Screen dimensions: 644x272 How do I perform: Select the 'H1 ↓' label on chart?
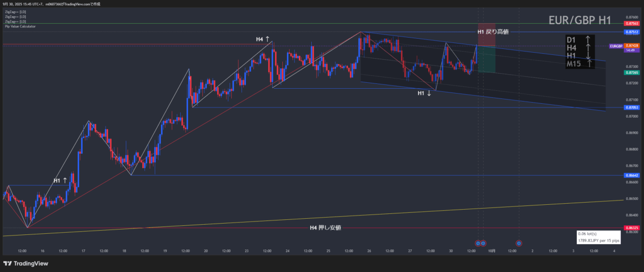tap(425, 93)
